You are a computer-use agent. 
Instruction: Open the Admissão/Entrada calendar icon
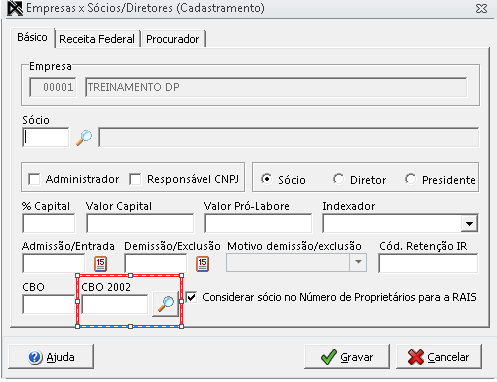(100, 264)
